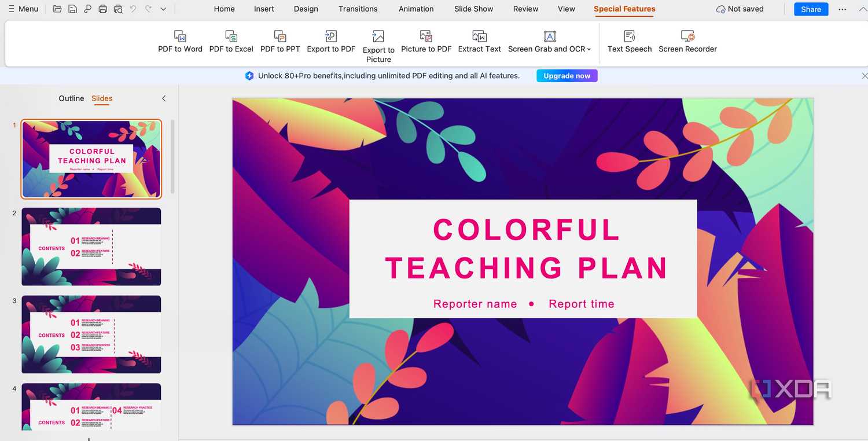The image size is (868, 441).
Task: Select the Slide Show tab
Action: [473, 9]
